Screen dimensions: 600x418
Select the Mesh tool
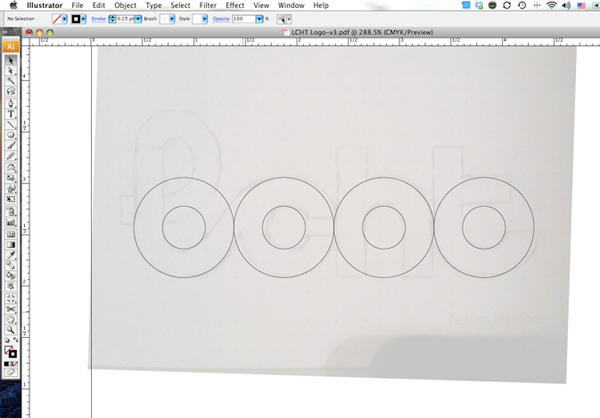(11, 234)
